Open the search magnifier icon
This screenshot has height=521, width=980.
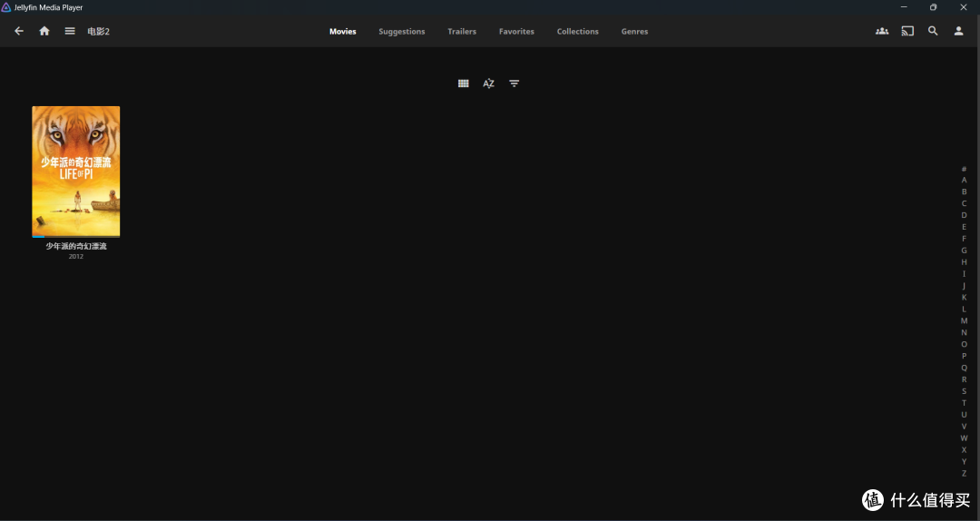[933, 31]
